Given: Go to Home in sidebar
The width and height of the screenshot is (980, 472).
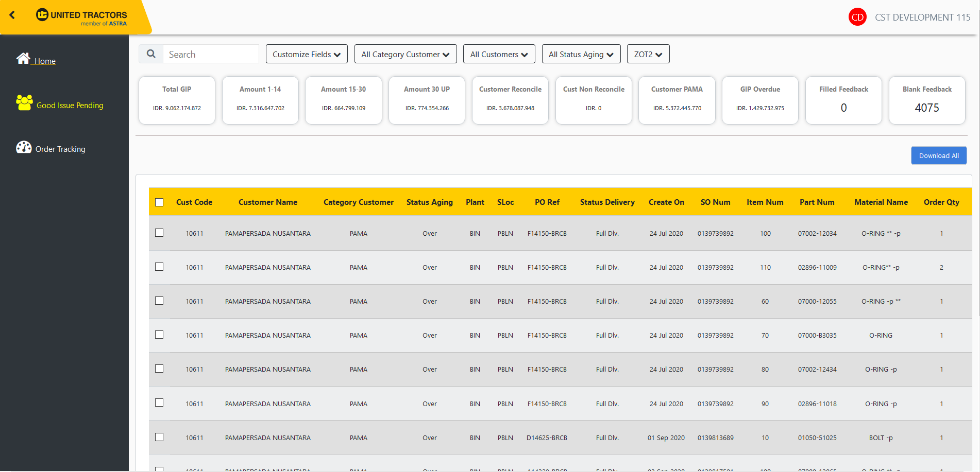Looking at the screenshot, I should point(45,61).
